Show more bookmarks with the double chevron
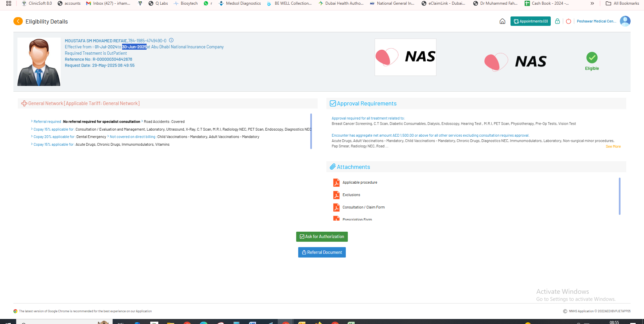Image resolution: width=644 pixels, height=324 pixels. pos(592,3)
